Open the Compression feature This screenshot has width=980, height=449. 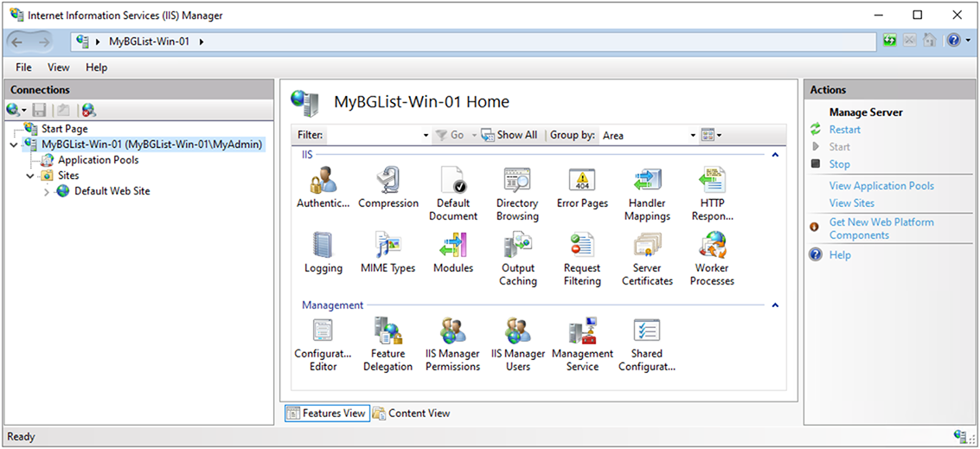pyautogui.click(x=388, y=188)
